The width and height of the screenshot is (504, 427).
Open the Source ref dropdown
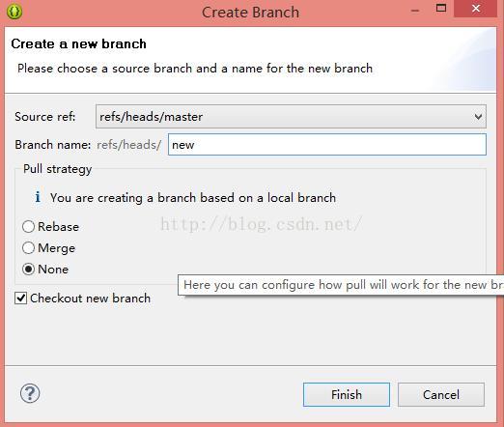click(291, 117)
